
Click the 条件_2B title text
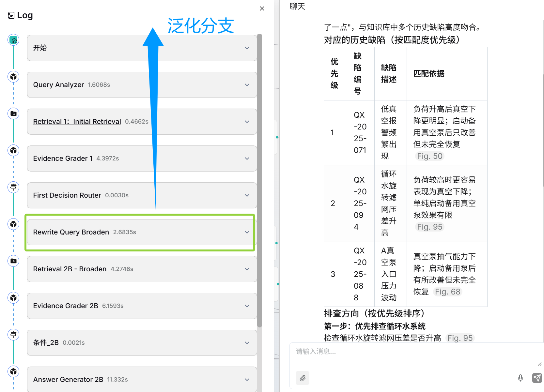pyautogui.click(x=46, y=343)
